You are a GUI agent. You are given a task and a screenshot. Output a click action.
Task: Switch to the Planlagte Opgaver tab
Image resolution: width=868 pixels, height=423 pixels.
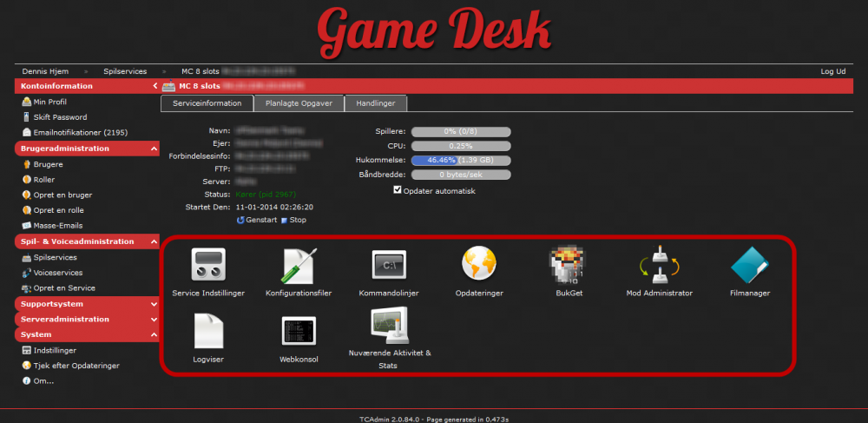point(299,103)
